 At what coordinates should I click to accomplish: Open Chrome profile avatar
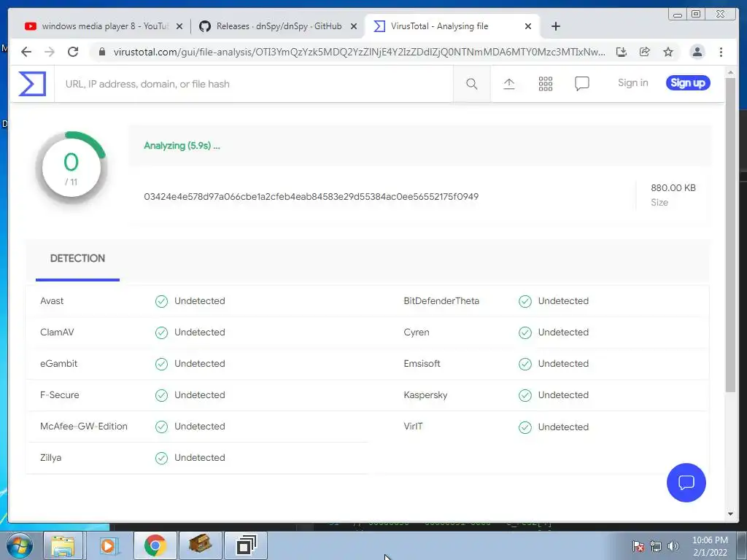click(697, 52)
